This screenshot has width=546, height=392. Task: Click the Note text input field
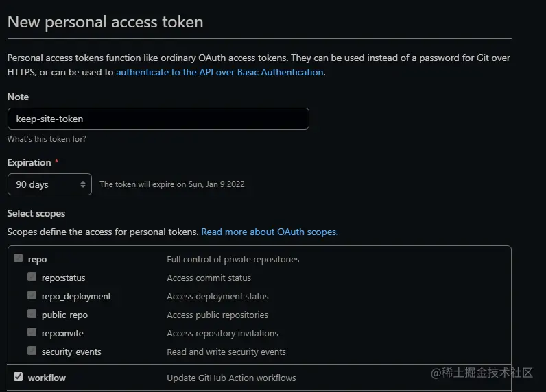[x=158, y=119]
